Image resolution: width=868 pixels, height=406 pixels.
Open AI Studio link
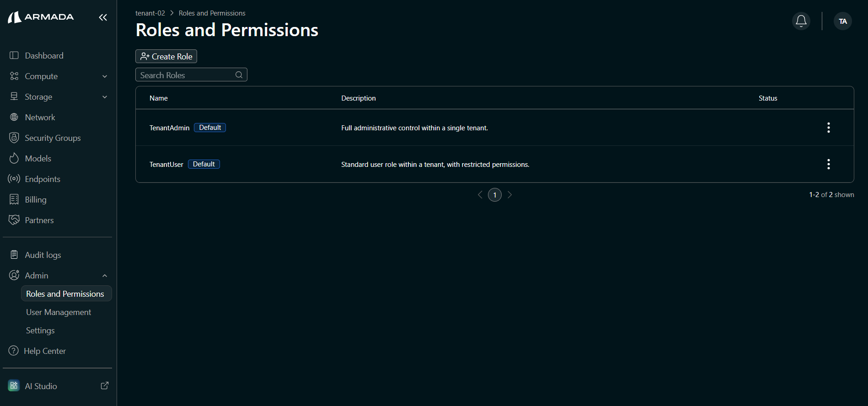41,386
